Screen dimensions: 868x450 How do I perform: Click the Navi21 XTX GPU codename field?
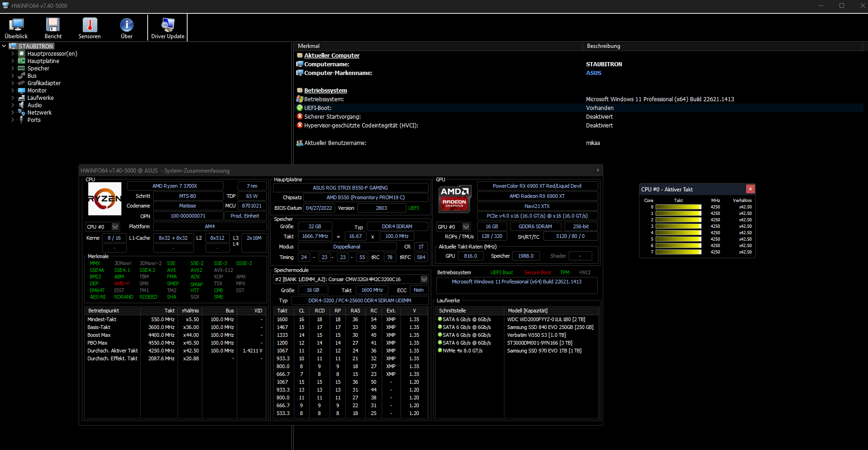click(x=537, y=206)
